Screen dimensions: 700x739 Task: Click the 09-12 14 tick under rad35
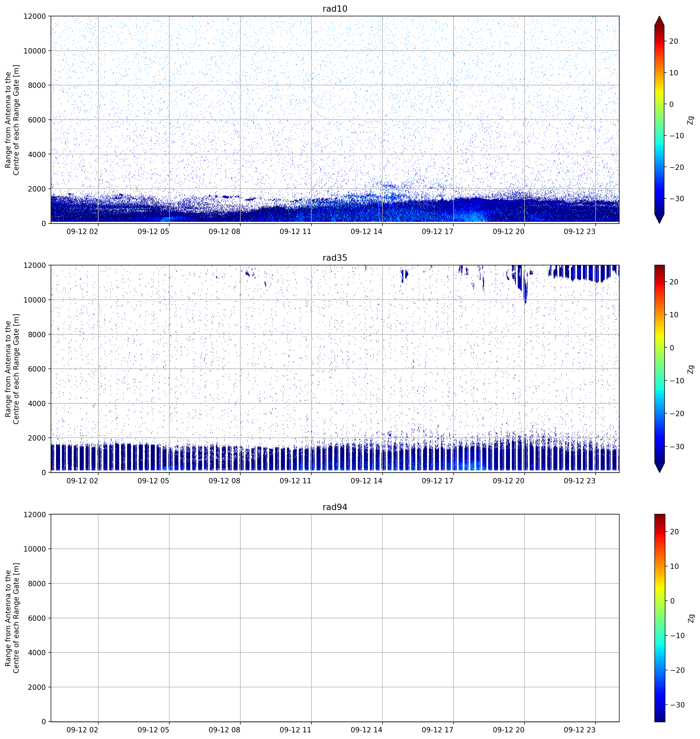tap(366, 481)
